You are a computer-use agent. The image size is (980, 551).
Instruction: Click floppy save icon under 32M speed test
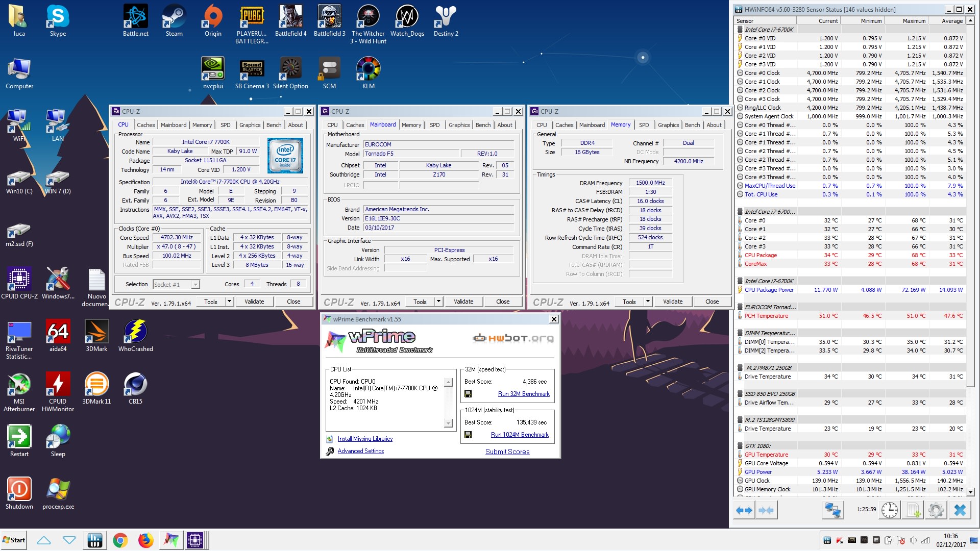[x=468, y=394]
